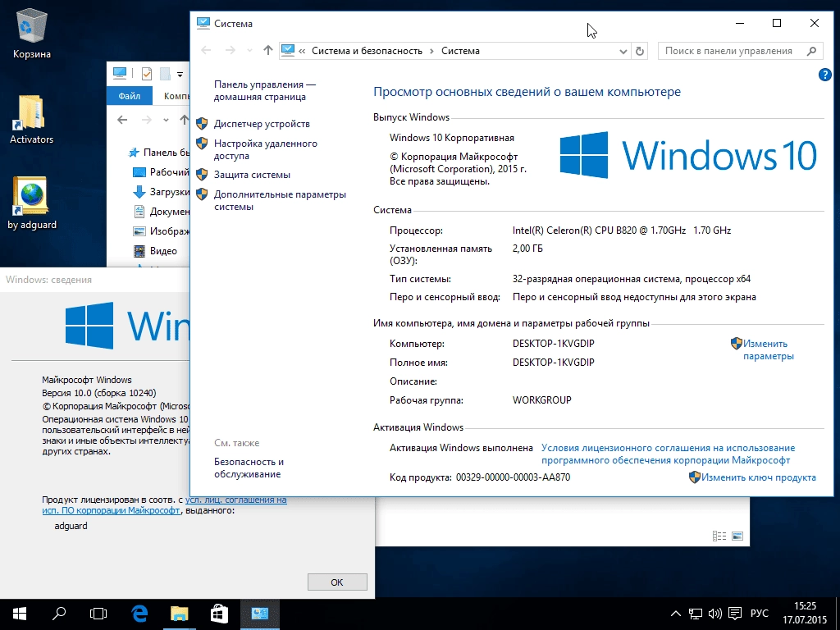Open license agreement link in 'Windows: сведения' dialog
This screenshot has height=630, width=840.
[x=164, y=505]
